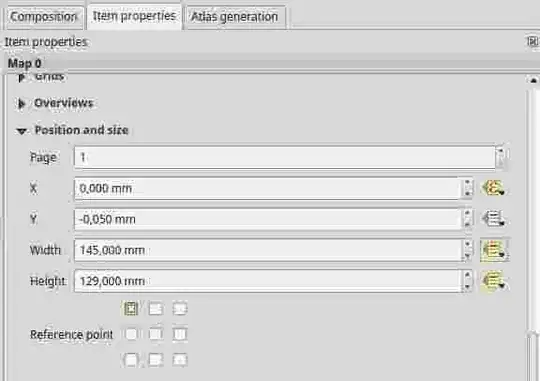Decrease the Y value with spinner
This screenshot has height=381, width=540.
[x=467, y=225]
